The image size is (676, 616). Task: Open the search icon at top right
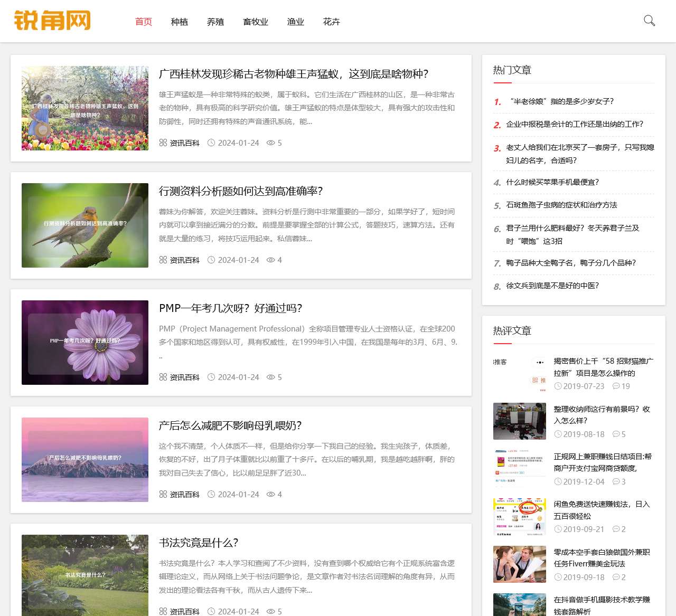(649, 22)
